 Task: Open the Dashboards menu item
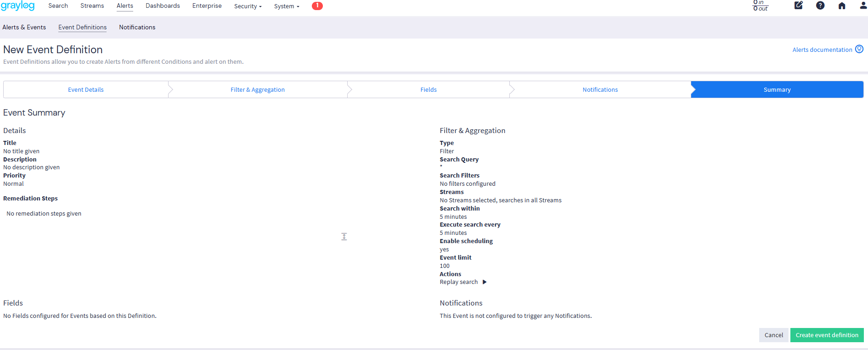point(163,6)
